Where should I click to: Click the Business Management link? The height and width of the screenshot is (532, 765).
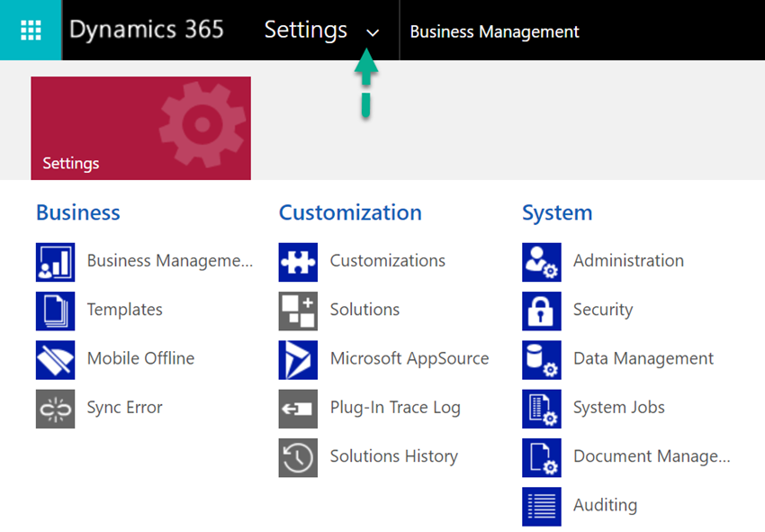[169, 261]
